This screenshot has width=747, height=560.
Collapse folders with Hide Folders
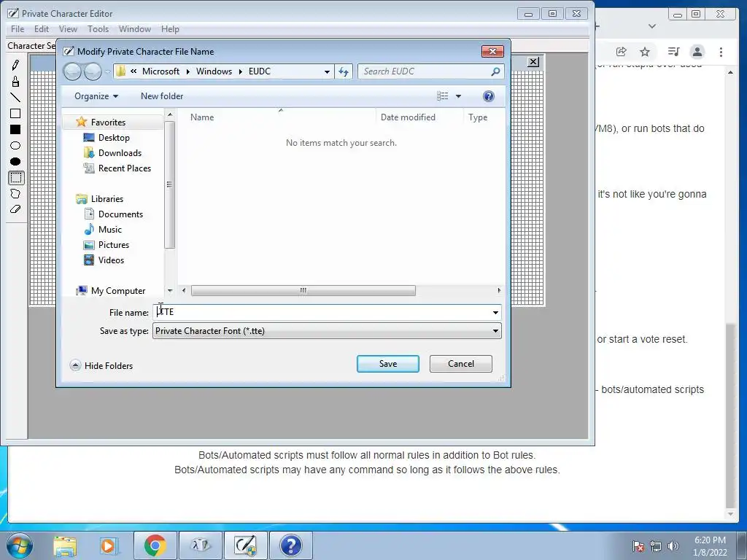click(101, 366)
